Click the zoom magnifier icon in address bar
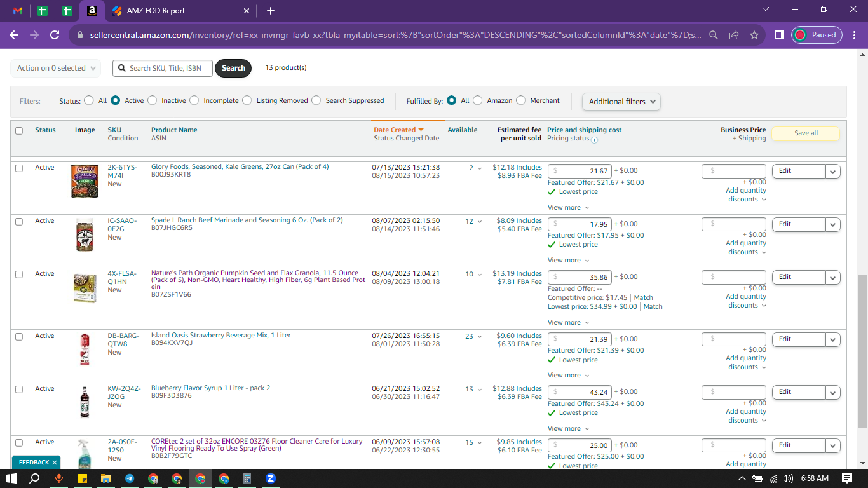Screen dimensions: 868x488 click(x=714, y=35)
